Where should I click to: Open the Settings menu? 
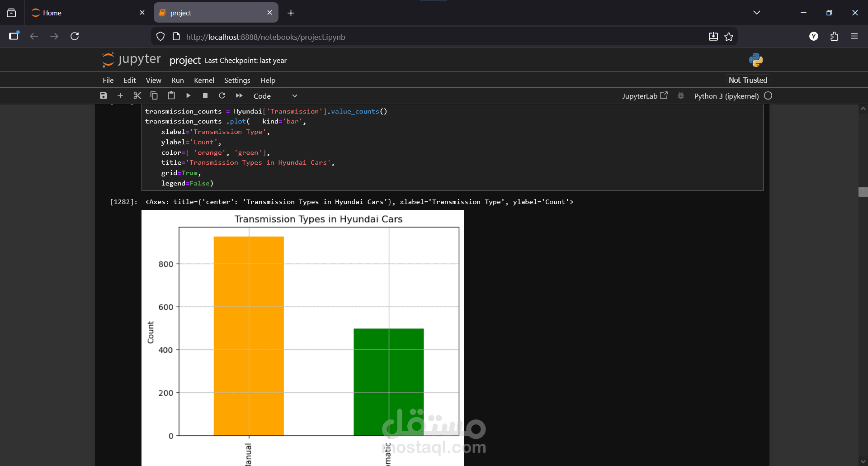click(x=237, y=80)
